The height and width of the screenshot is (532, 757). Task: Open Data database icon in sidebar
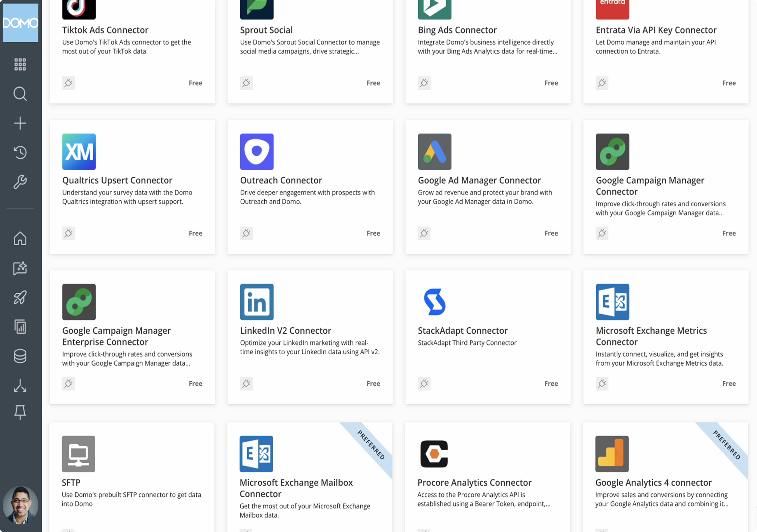point(20,356)
